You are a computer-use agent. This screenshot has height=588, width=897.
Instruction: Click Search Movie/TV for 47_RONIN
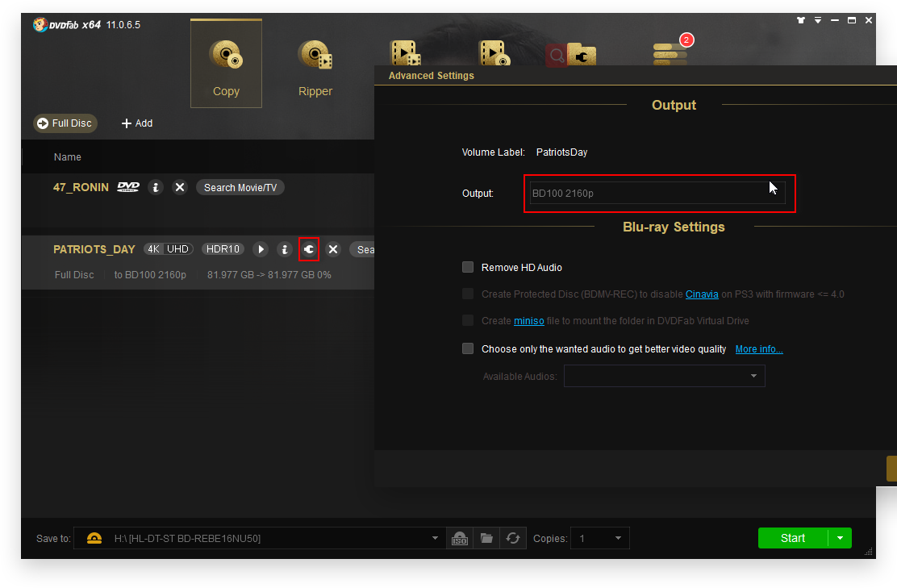coord(240,188)
